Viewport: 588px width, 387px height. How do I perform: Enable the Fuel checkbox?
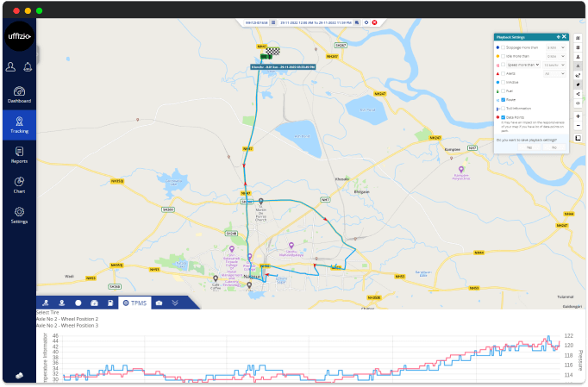(x=504, y=91)
